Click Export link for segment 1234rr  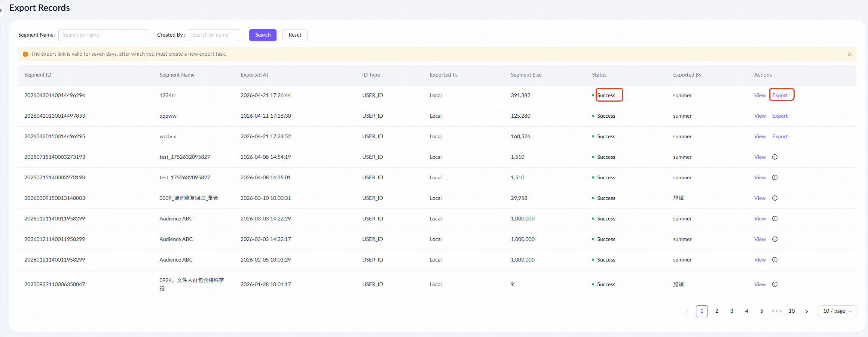pos(780,96)
